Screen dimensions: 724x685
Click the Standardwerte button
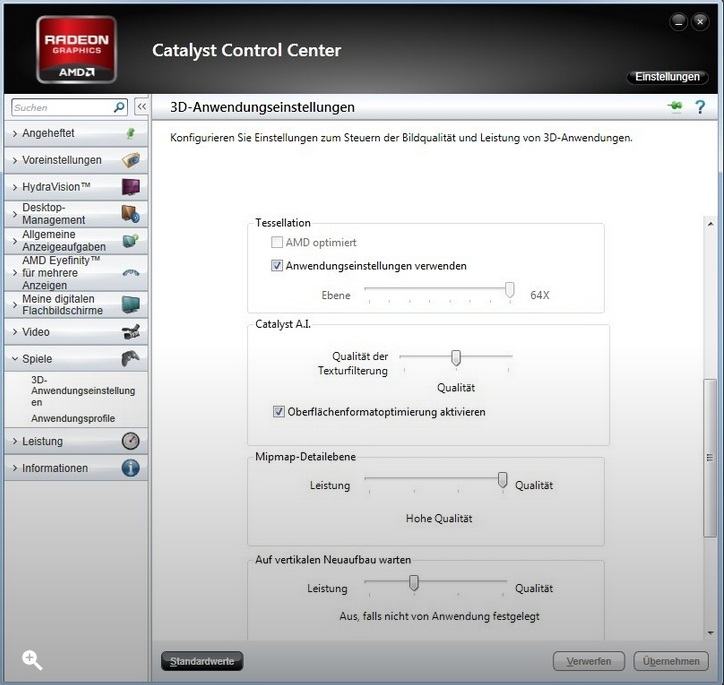click(202, 661)
